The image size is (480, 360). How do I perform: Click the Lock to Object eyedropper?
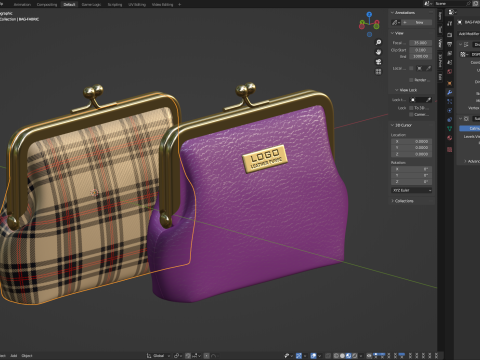click(429, 100)
